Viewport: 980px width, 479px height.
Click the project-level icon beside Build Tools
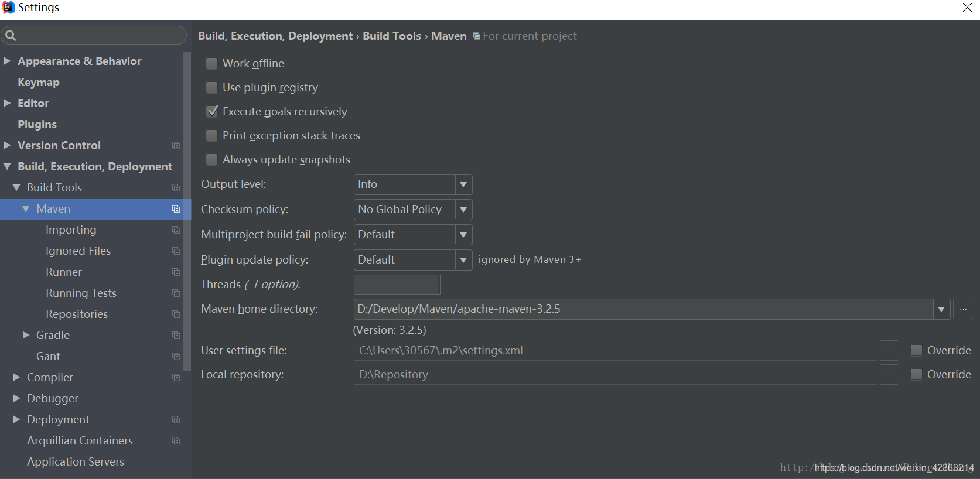[176, 187]
